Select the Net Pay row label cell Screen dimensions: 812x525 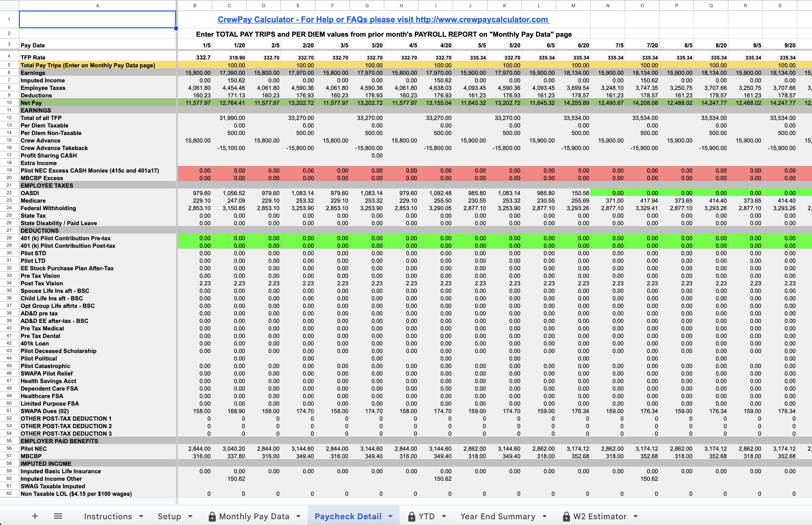coord(31,103)
